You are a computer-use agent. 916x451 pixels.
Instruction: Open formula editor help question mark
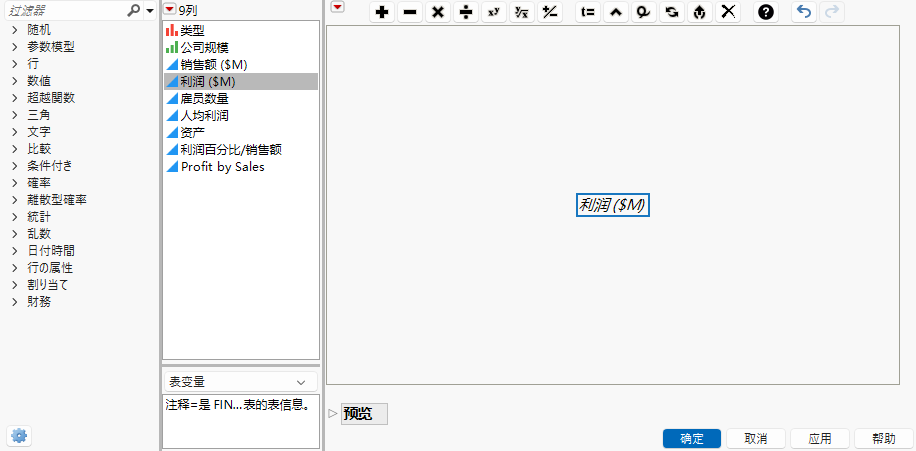(x=766, y=12)
